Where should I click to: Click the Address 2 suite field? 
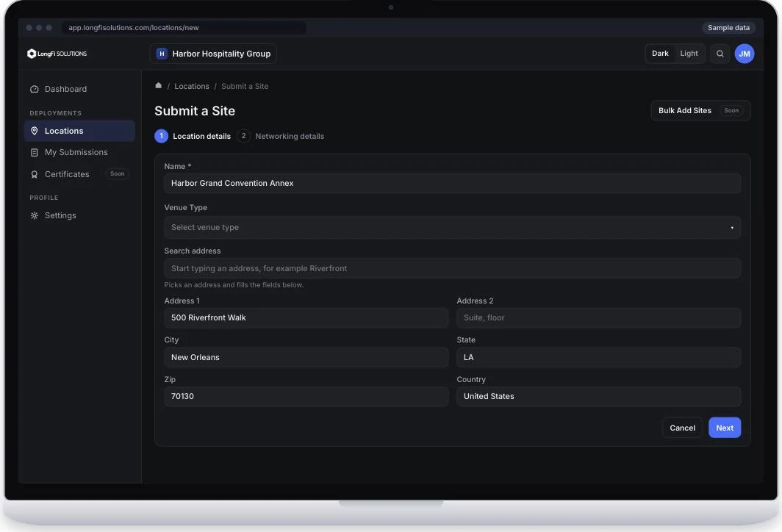[598, 317]
